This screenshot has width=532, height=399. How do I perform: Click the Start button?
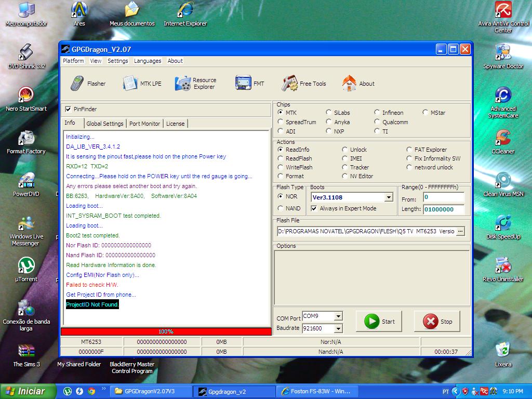pos(379,321)
